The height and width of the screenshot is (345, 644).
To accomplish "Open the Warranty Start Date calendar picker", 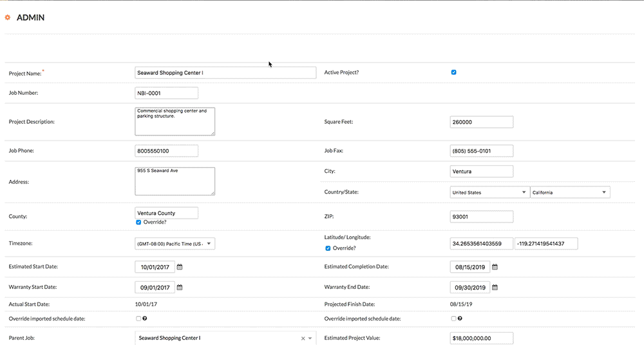I will pyautogui.click(x=180, y=288).
